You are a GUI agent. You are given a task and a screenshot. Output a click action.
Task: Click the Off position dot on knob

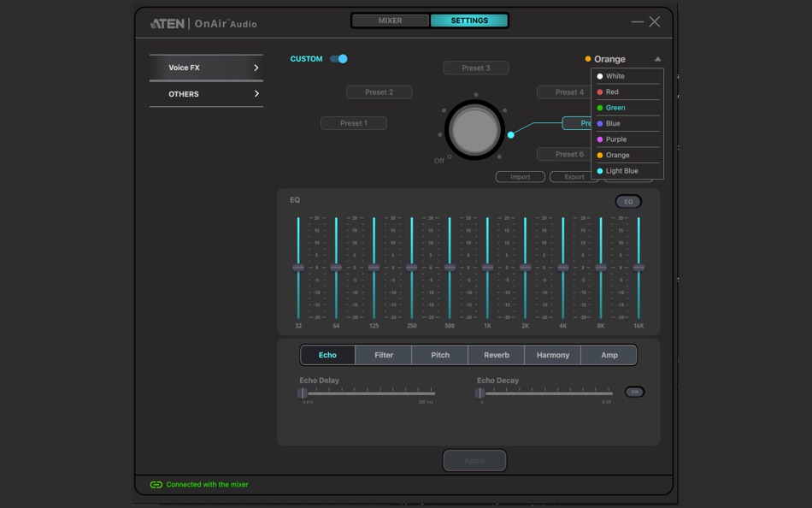coord(450,157)
